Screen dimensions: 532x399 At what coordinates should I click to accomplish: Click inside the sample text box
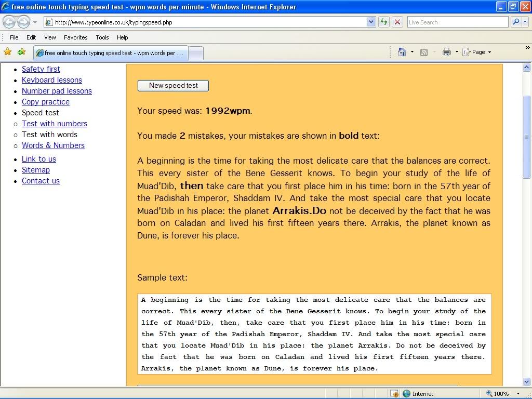click(x=314, y=334)
